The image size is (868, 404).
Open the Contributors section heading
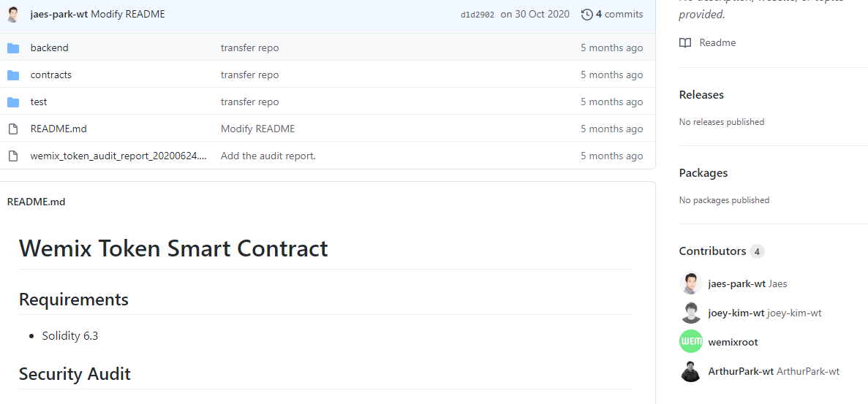coord(712,251)
